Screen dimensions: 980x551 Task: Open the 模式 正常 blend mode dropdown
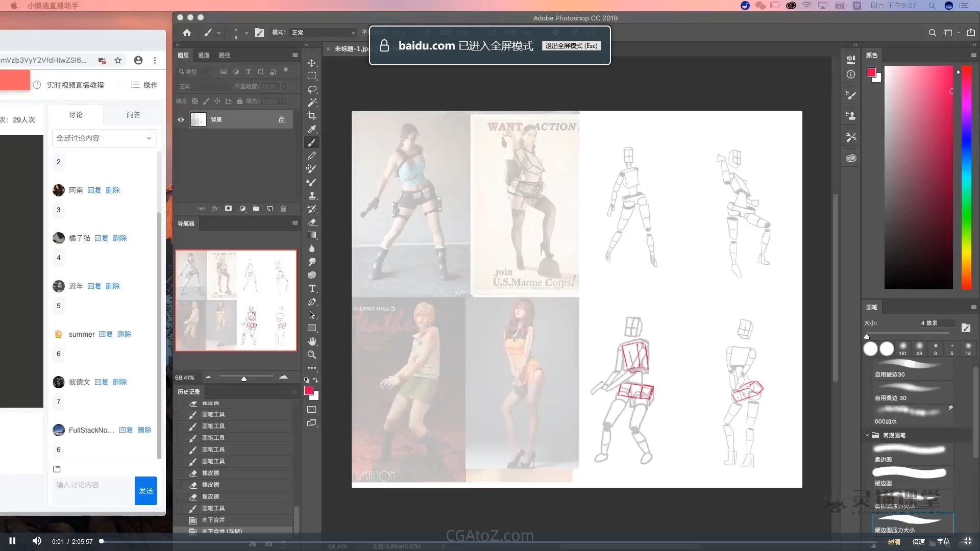(323, 33)
